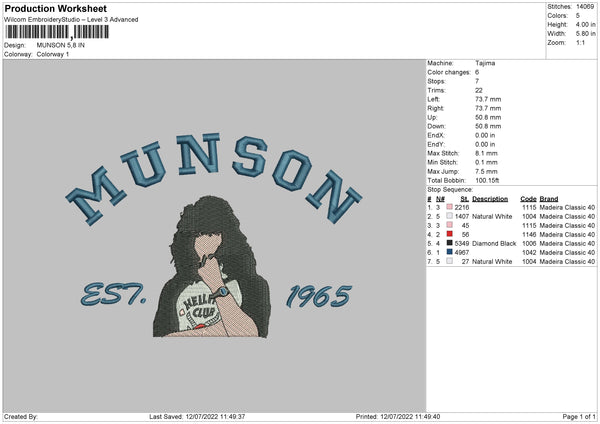Click 'Wilcom EmbroideryStudio – Level 3 Advanced' text

(71, 20)
